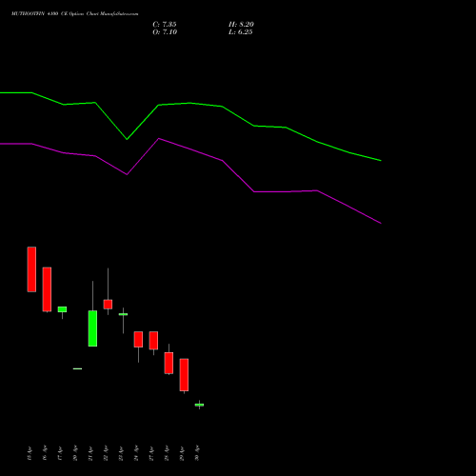This screenshot has height=476, width=476.
Task: Click the 16 Apr red candlestick
Action: point(47,289)
